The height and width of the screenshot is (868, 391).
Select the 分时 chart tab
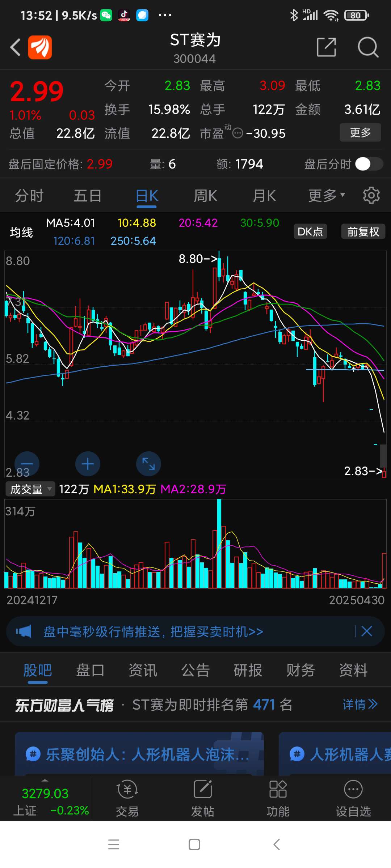click(29, 196)
